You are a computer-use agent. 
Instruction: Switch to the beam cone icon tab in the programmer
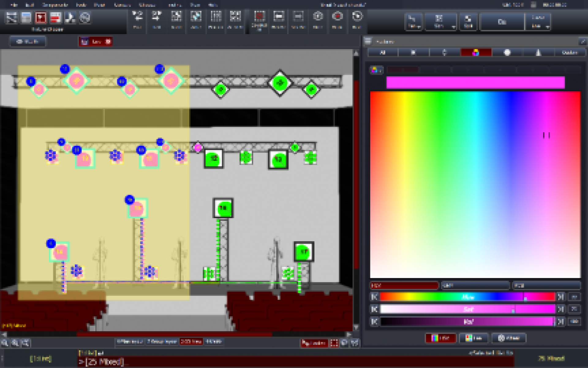[x=538, y=53]
